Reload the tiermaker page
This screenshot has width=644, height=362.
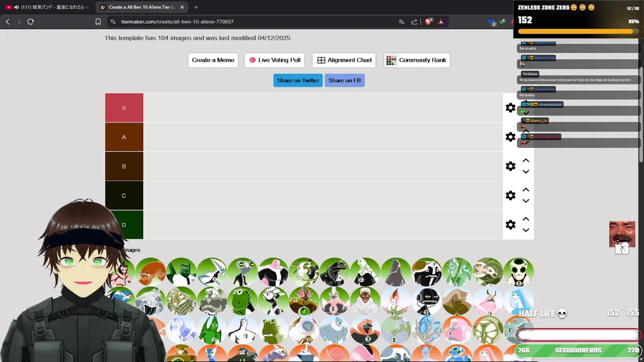coord(31,22)
